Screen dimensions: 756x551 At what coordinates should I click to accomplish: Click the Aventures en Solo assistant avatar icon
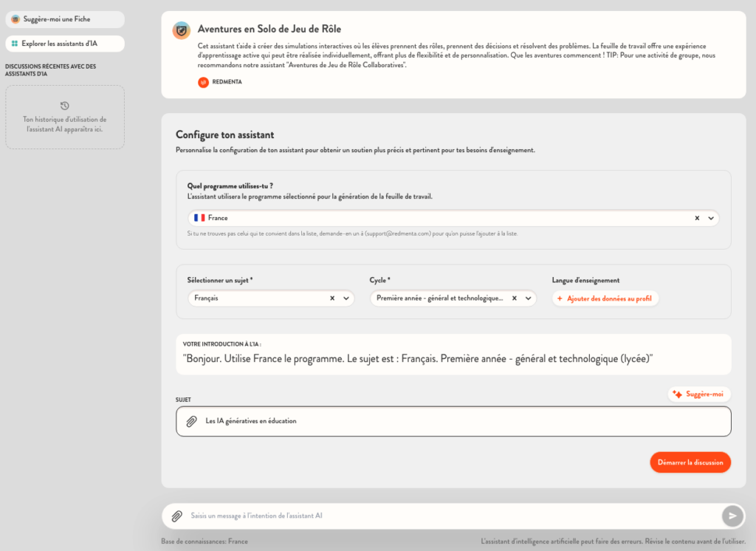pyautogui.click(x=181, y=30)
